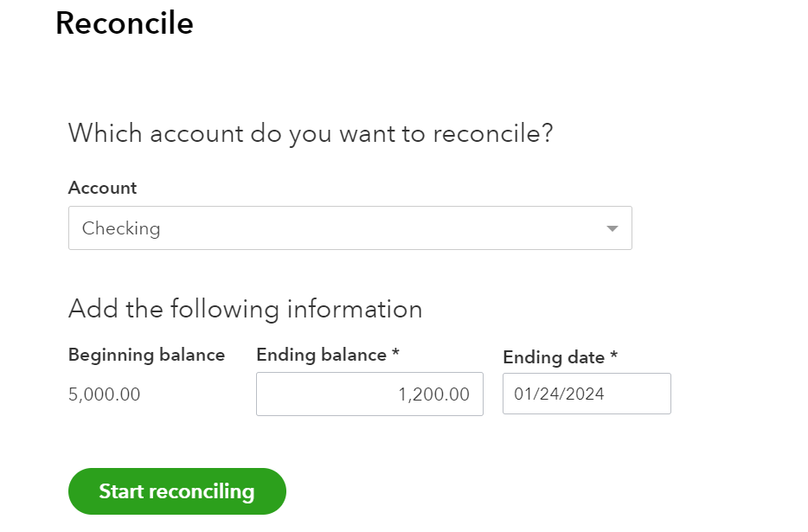Click the heading asking which account to reconcile

pyautogui.click(x=312, y=133)
